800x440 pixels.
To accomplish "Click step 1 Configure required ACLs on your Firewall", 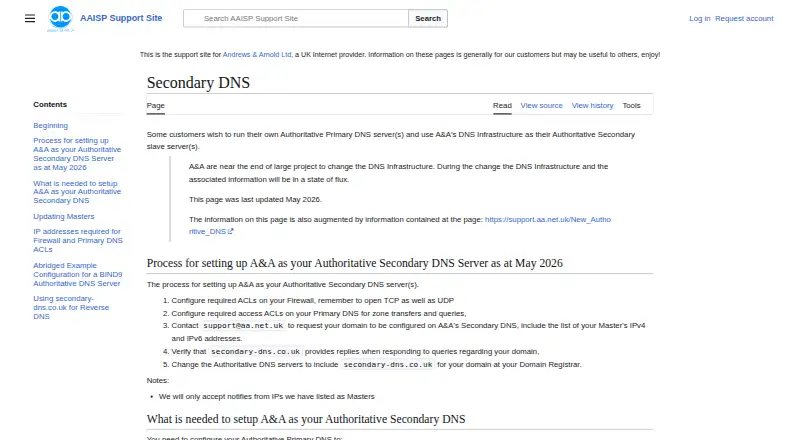I will click(x=312, y=301).
